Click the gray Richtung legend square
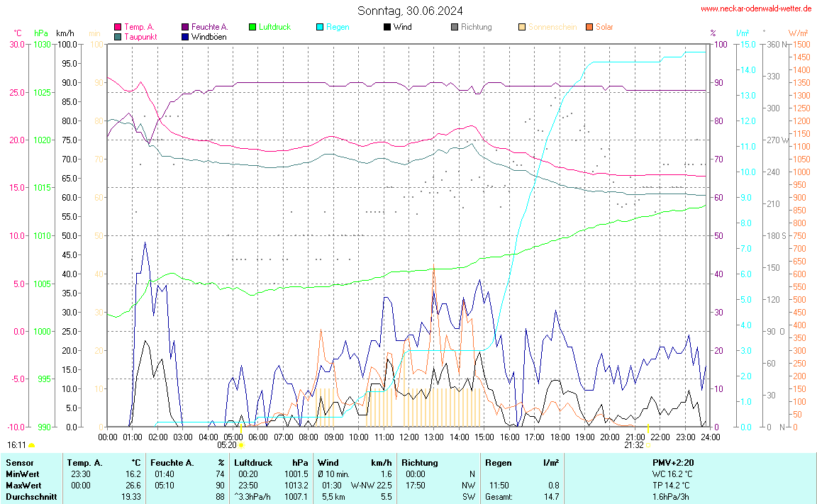 tap(455, 27)
